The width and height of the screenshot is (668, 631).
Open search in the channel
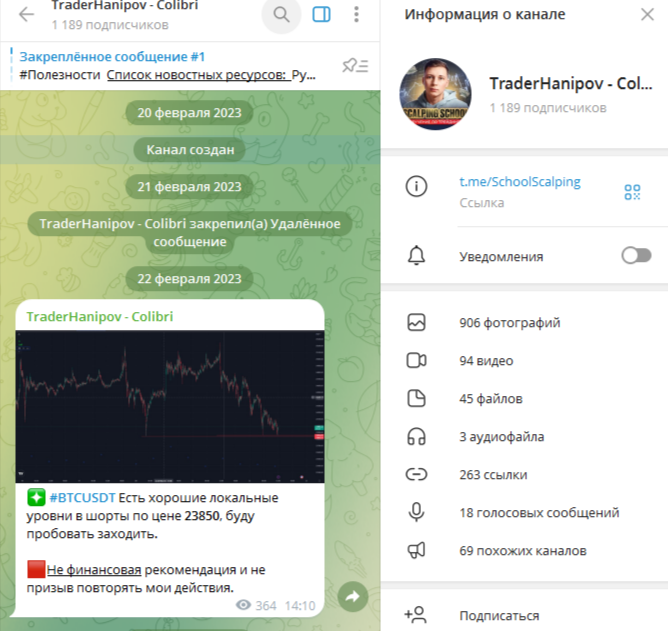pyautogui.click(x=281, y=14)
